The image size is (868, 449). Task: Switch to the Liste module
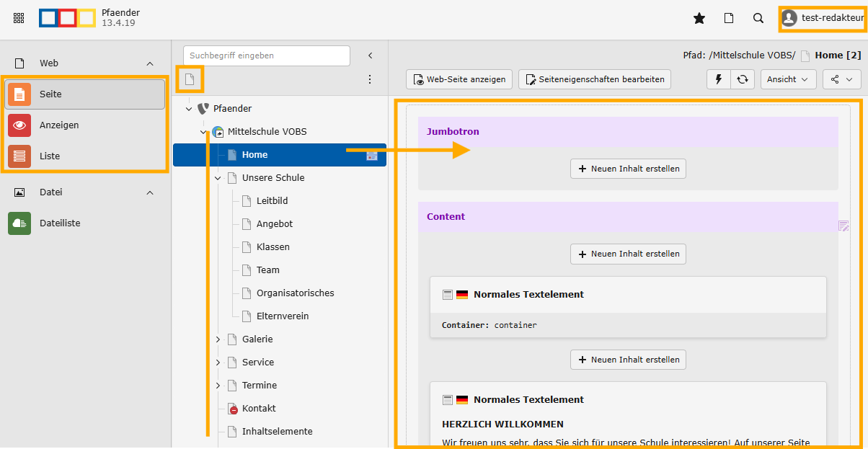point(50,156)
